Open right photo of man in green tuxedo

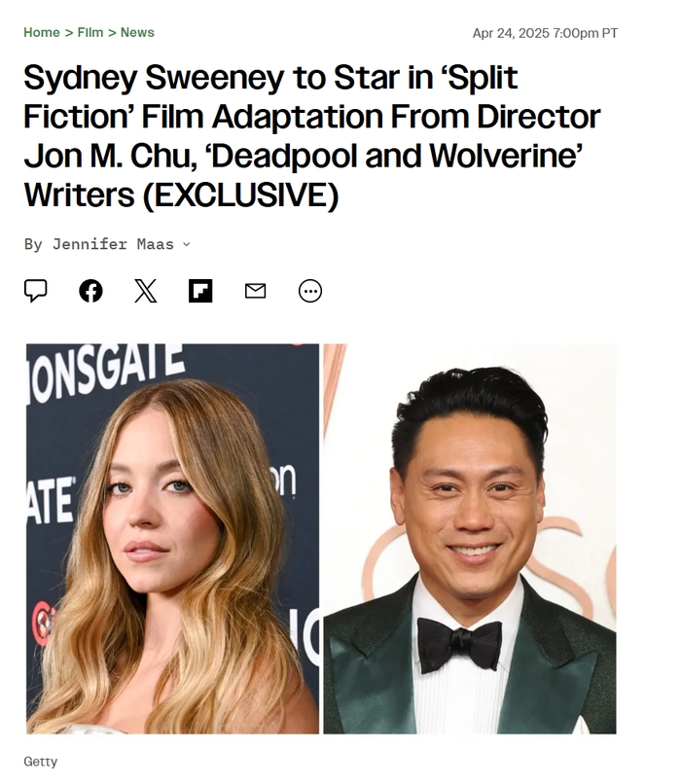coord(470,539)
